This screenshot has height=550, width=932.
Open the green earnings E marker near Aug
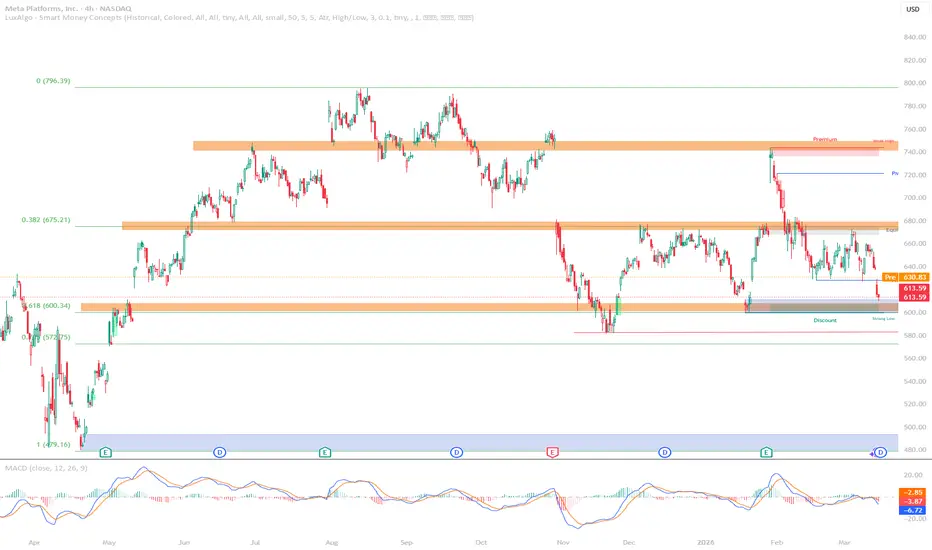325,452
